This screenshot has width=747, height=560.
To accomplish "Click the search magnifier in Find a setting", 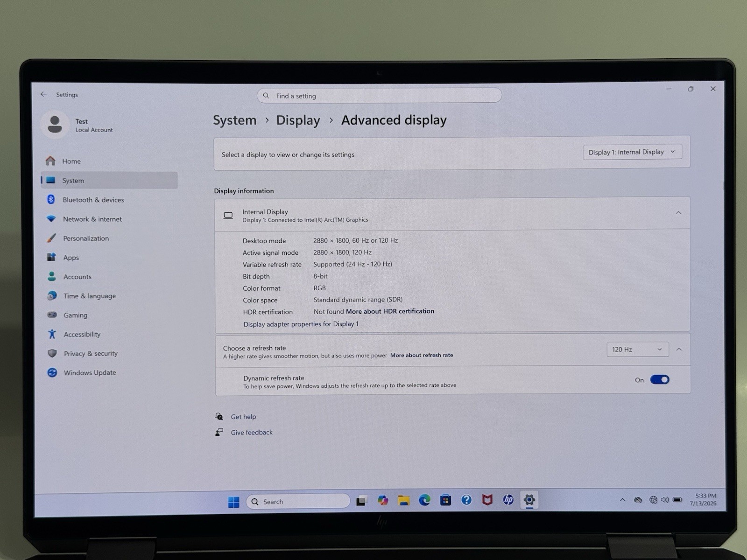I will [x=266, y=96].
